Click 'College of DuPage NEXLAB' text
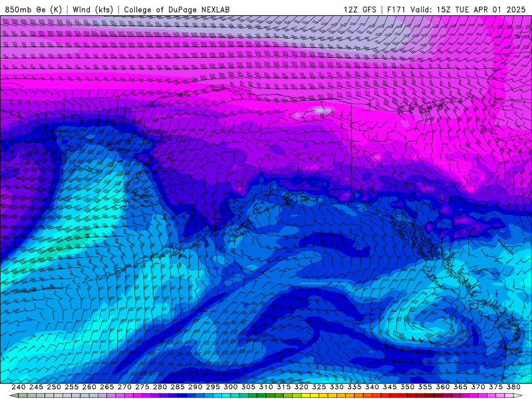 pos(177,9)
